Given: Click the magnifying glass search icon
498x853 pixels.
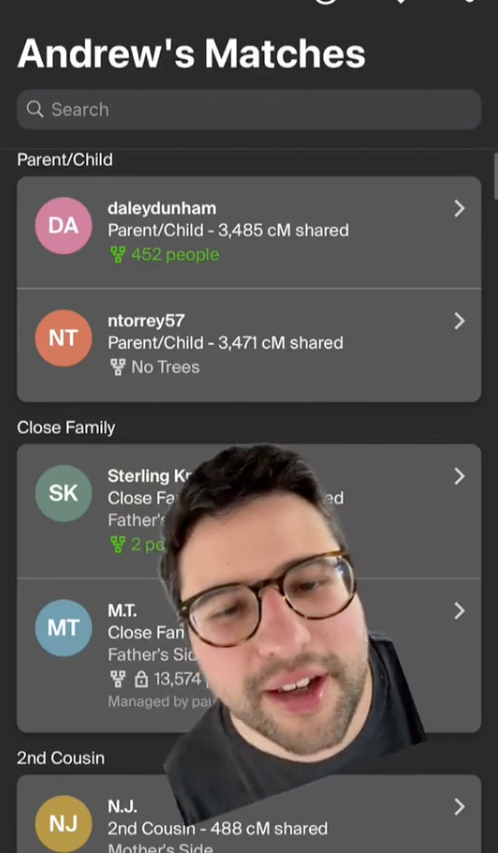Looking at the screenshot, I should pos(35,109).
